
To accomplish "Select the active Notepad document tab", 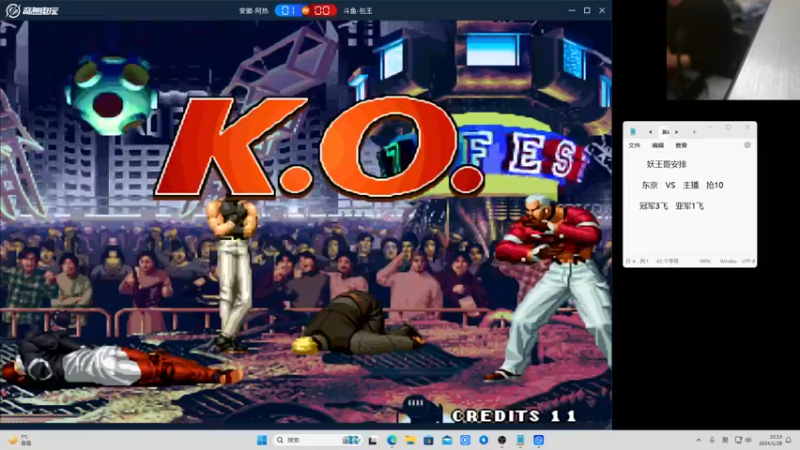I will (x=665, y=132).
